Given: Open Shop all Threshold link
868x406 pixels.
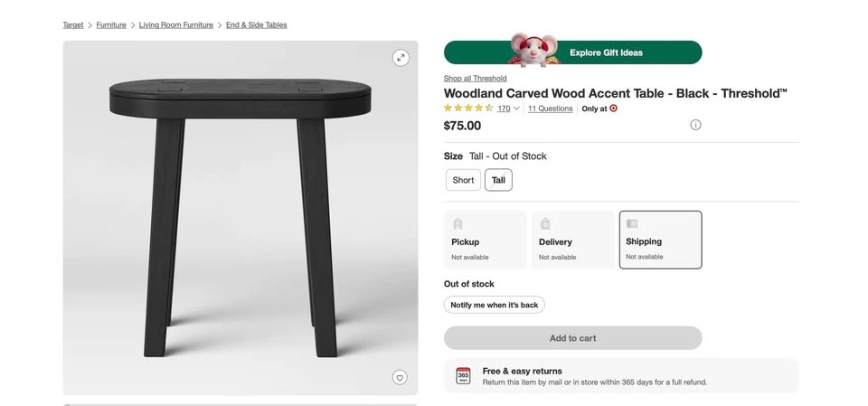Looking at the screenshot, I should coord(475,79).
